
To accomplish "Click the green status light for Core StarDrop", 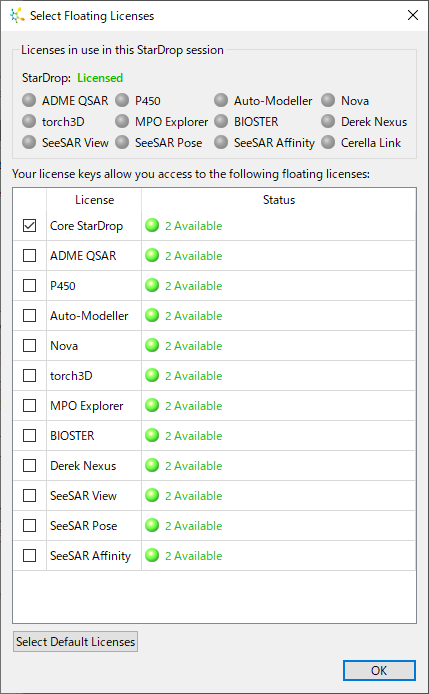I will [x=152, y=226].
